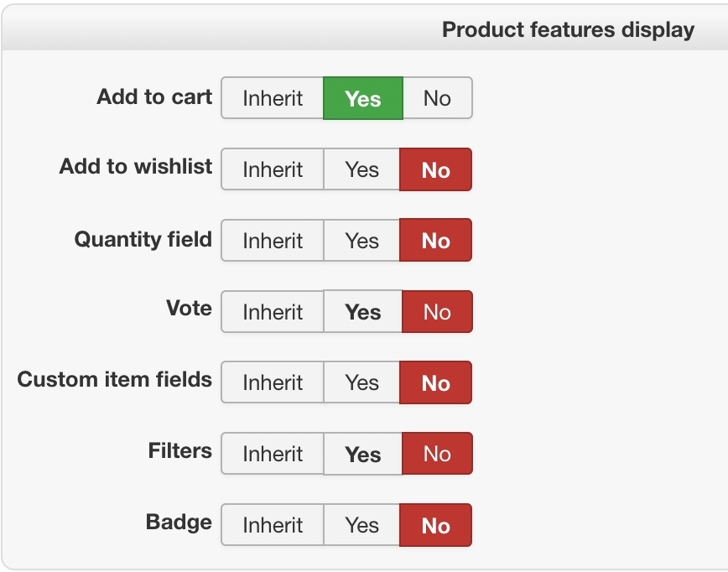This screenshot has width=728, height=572.
Task: Set Add to cart to Inherit
Action: [x=273, y=98]
